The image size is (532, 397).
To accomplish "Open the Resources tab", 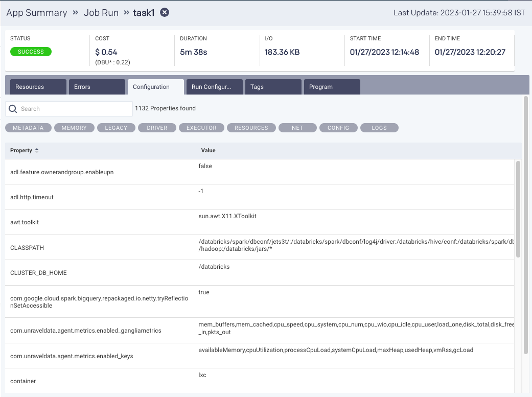I will 38,86.
